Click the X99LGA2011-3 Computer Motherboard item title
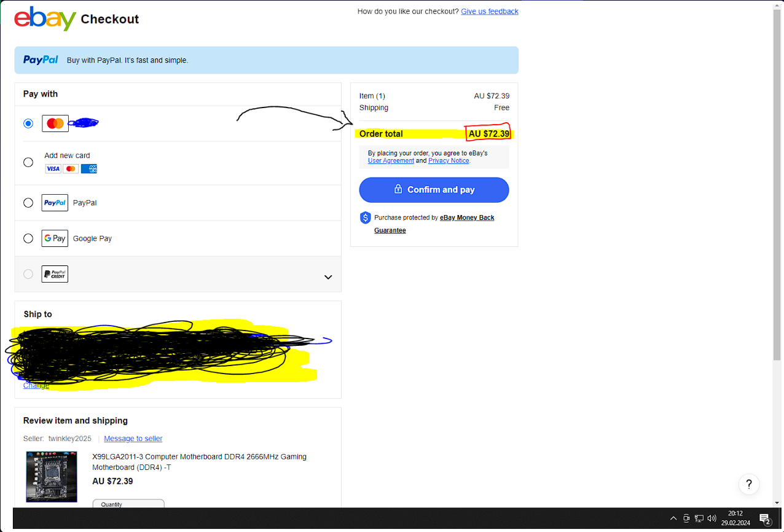The height and width of the screenshot is (532, 784). click(199, 462)
